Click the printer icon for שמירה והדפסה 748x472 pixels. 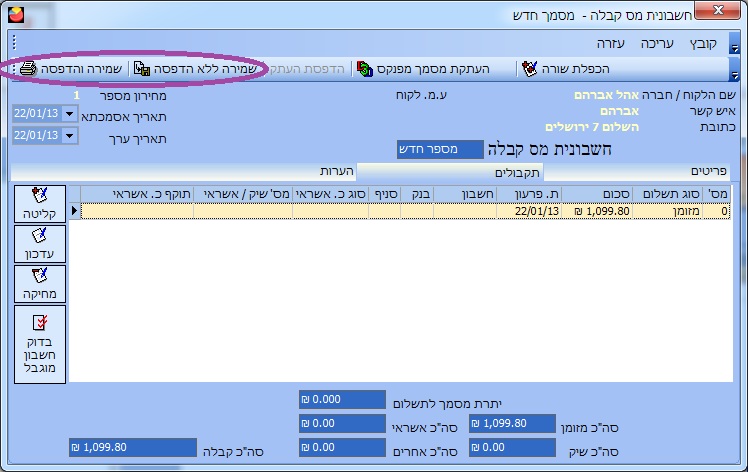(28, 69)
